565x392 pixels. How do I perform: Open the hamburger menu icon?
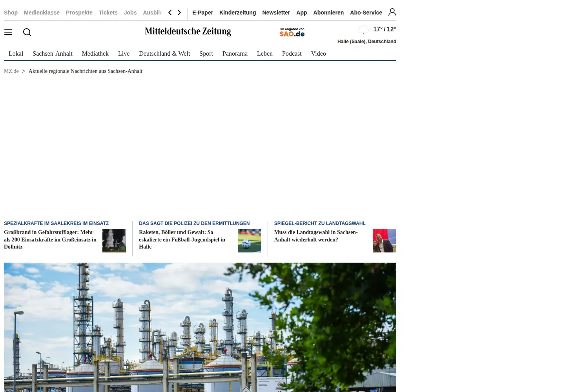pos(8,32)
